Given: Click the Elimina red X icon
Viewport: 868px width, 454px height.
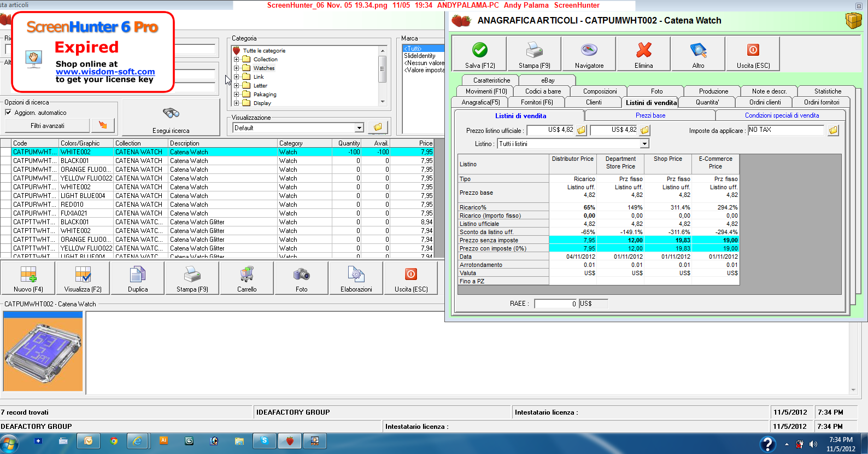Looking at the screenshot, I should [643, 50].
